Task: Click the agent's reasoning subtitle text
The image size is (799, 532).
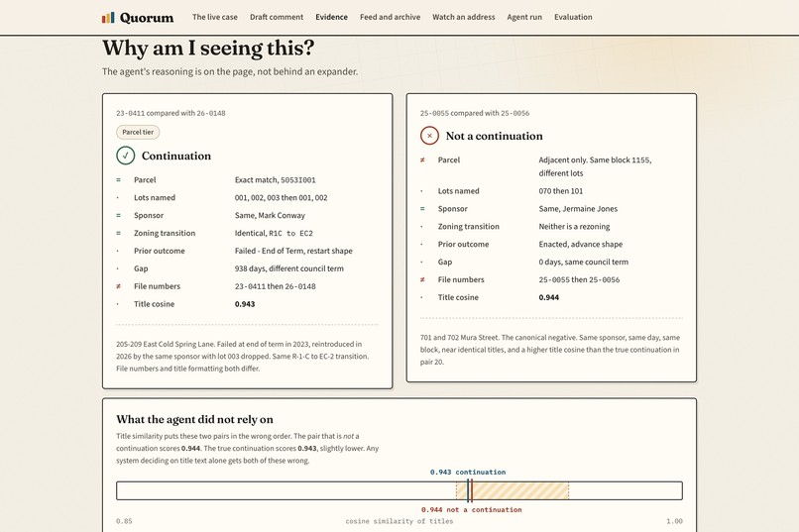Action: coord(230,71)
